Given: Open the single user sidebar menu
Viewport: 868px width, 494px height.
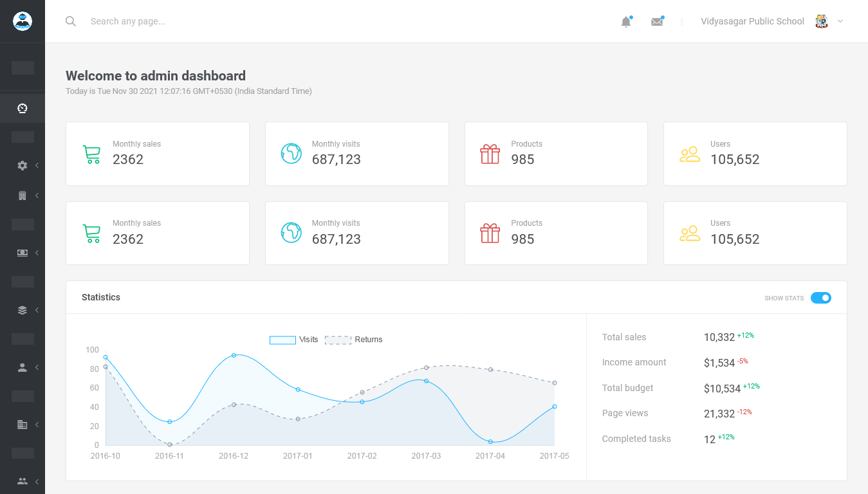Looking at the screenshot, I should [23, 367].
